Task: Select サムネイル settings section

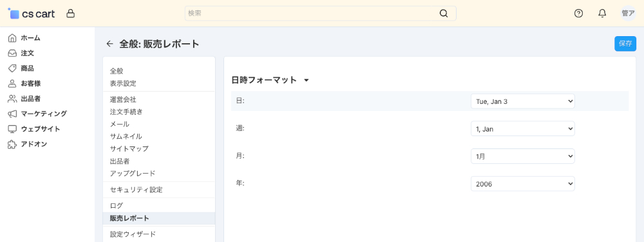Action: (126, 136)
